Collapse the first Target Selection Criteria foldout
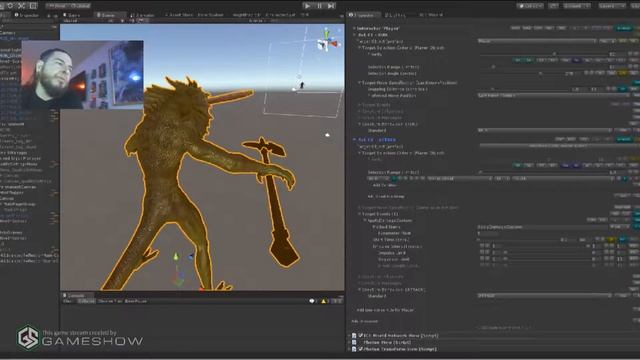 point(360,48)
